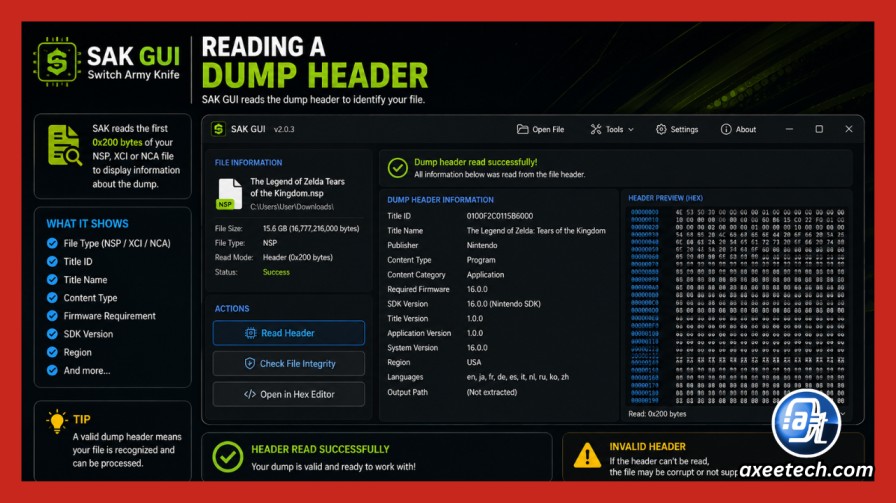Screen dimensions: 896x503
Task: Click the large SAK GUI chip logo
Action: (x=55, y=62)
